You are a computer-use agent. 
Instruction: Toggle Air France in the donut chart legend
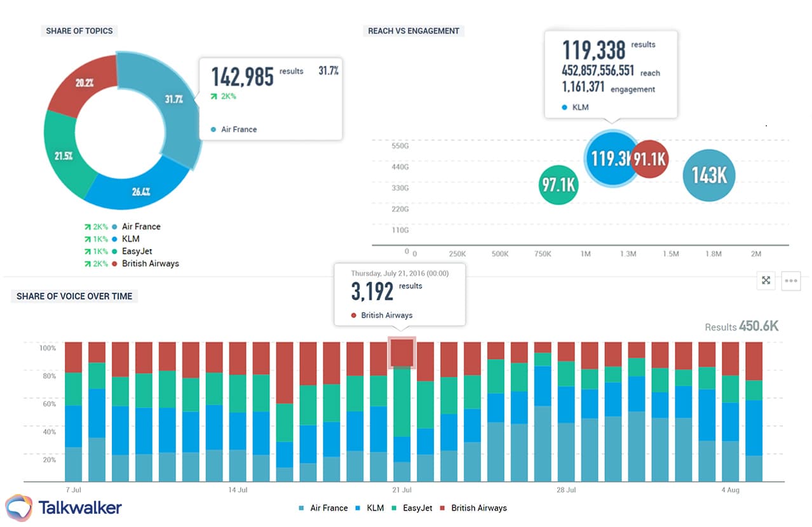click(141, 226)
